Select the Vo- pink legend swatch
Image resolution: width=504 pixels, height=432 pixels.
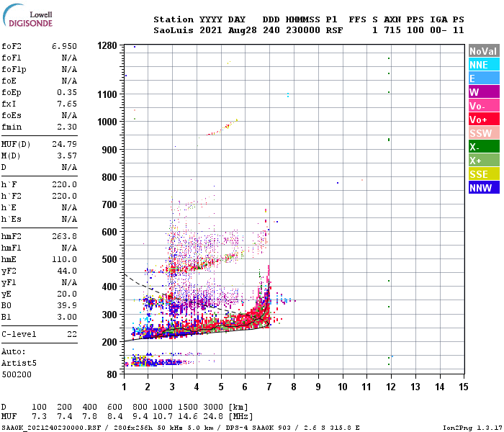[x=484, y=105]
